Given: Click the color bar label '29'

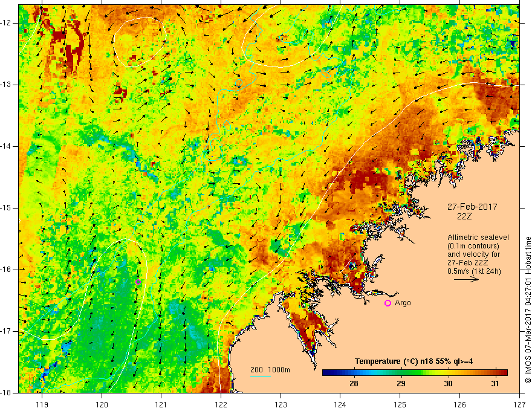Looking at the screenshot, I should pyautogui.click(x=401, y=384).
